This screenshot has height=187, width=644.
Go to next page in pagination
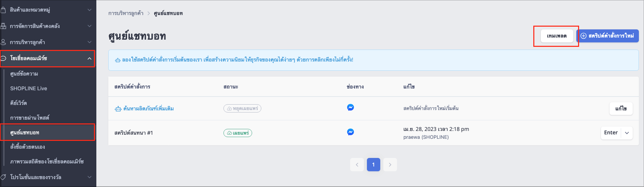pyautogui.click(x=390, y=165)
